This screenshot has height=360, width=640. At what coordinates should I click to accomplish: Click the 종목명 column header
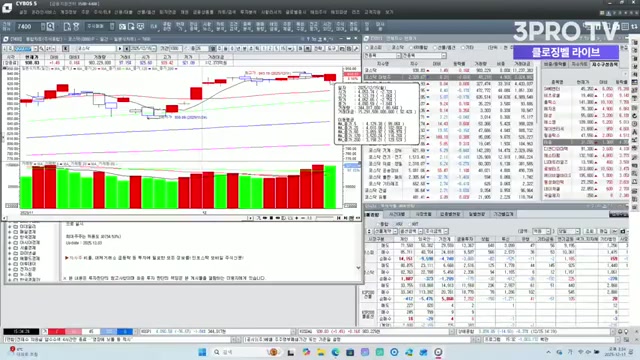click(x=557, y=82)
